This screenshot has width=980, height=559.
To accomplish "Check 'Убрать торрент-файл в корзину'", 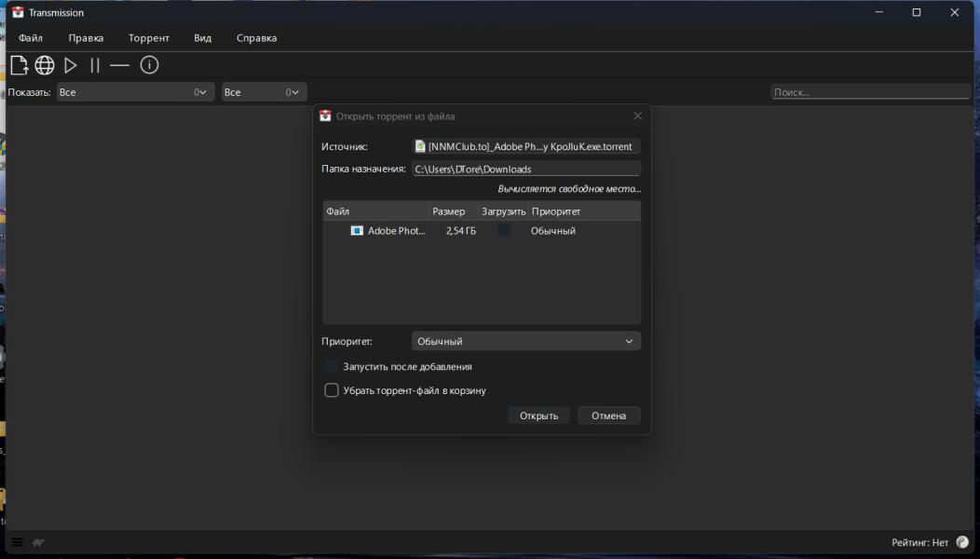I will (332, 390).
